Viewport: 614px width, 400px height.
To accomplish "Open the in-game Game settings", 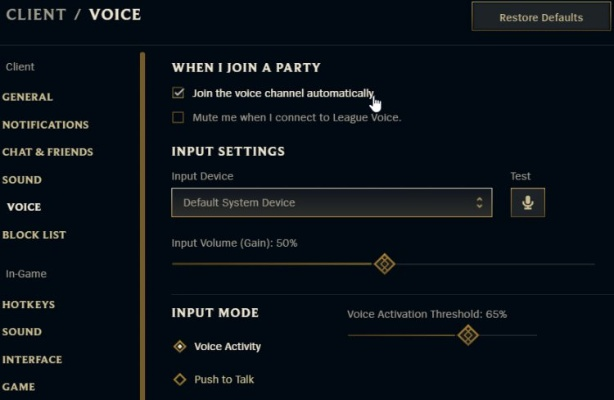I will click(18, 387).
